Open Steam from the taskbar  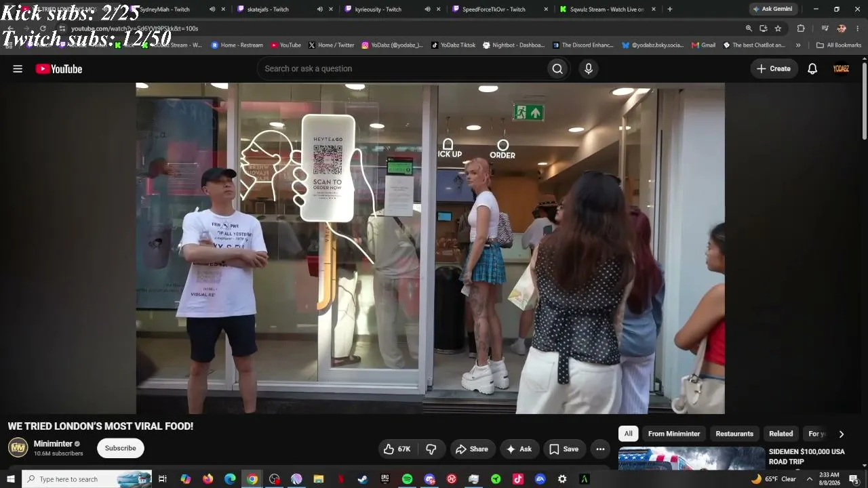click(x=363, y=479)
